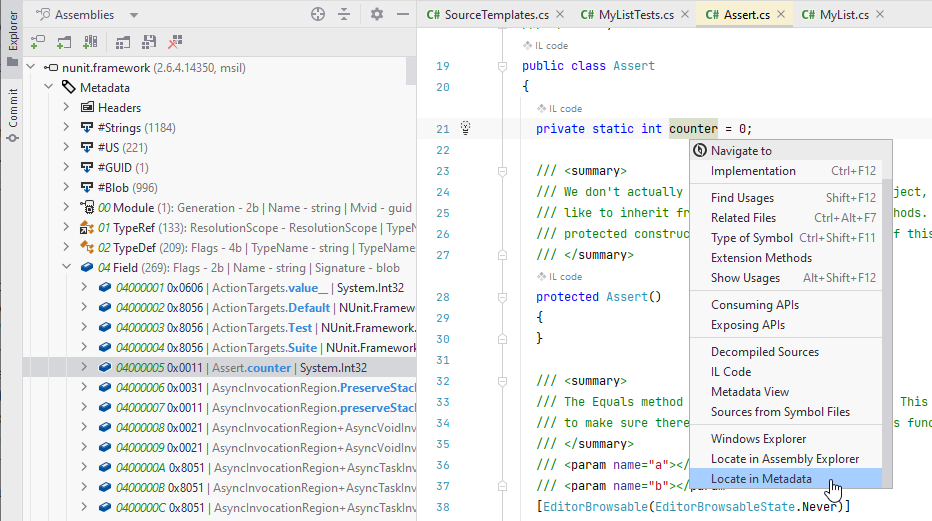The height and width of the screenshot is (521, 932).
Task: Open the Assemblies panel settings gear
Action: point(377,14)
